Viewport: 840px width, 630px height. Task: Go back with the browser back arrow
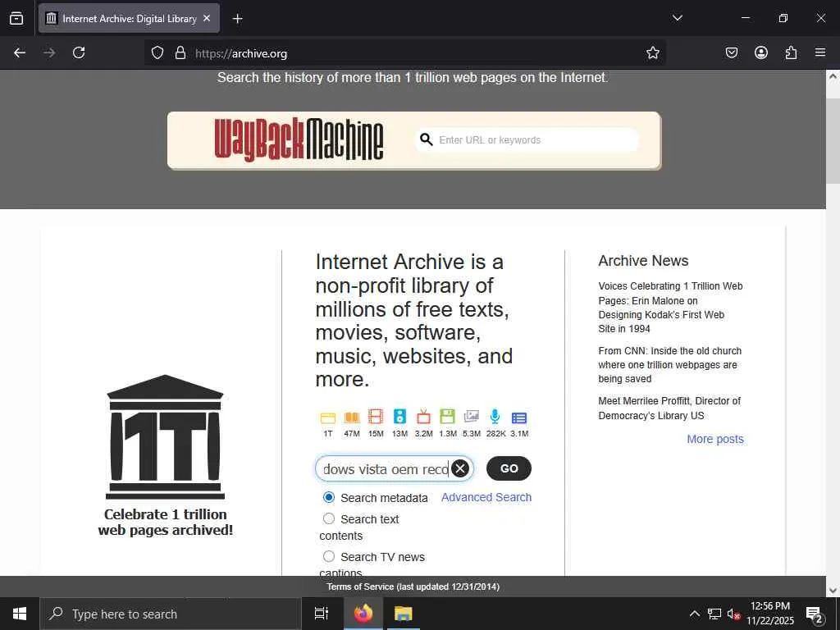click(x=20, y=52)
